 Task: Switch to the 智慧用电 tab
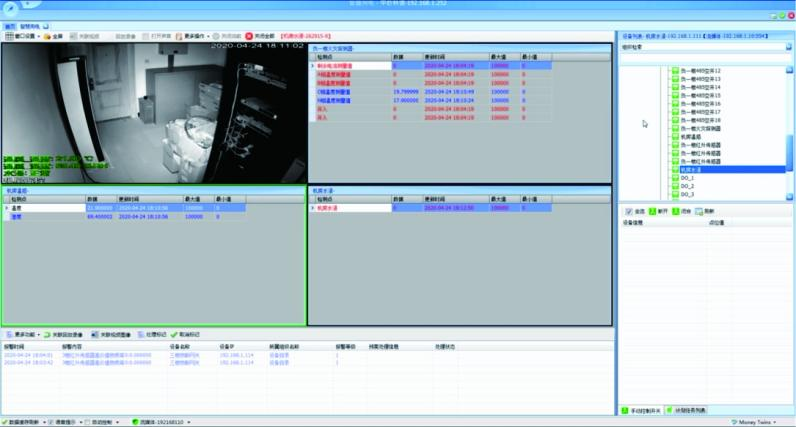tap(31, 26)
